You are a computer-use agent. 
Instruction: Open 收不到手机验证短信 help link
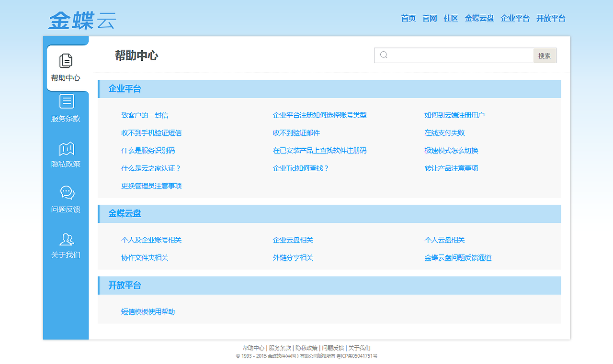[x=151, y=133]
